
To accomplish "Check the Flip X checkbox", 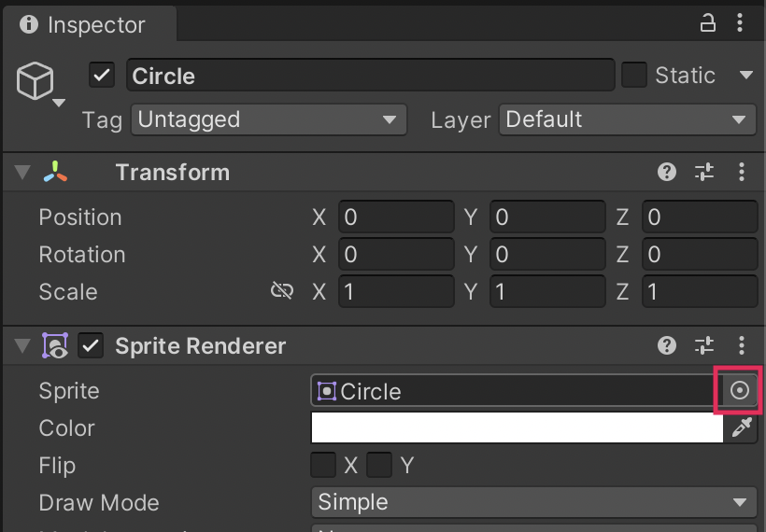I will click(323, 465).
